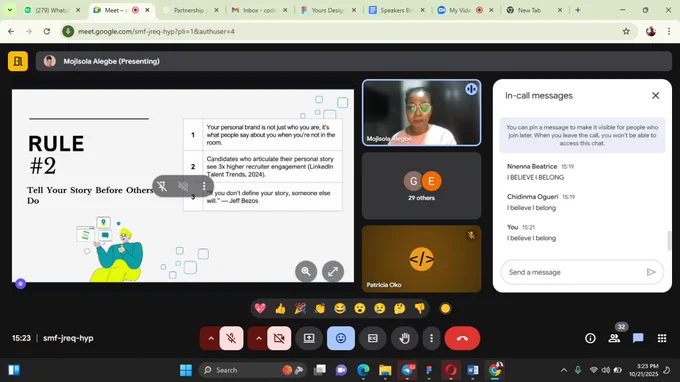The height and width of the screenshot is (382, 680).
Task: Switch to the Speakers Bio docs tab
Action: [x=396, y=10]
